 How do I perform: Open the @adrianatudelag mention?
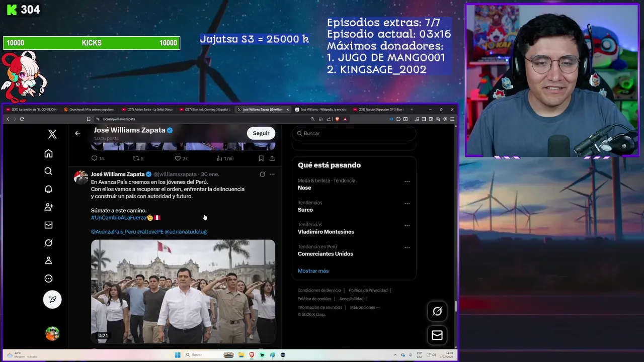tap(186, 232)
